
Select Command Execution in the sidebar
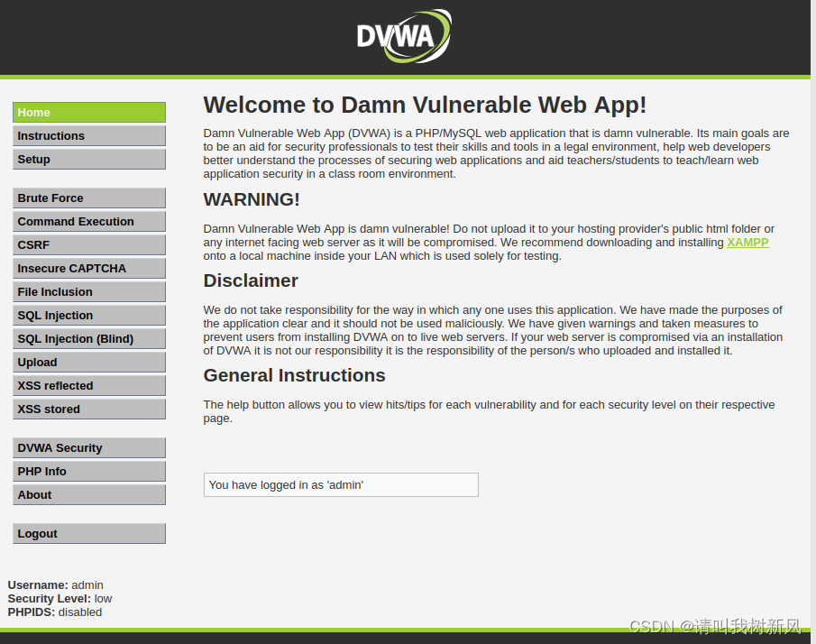(89, 222)
